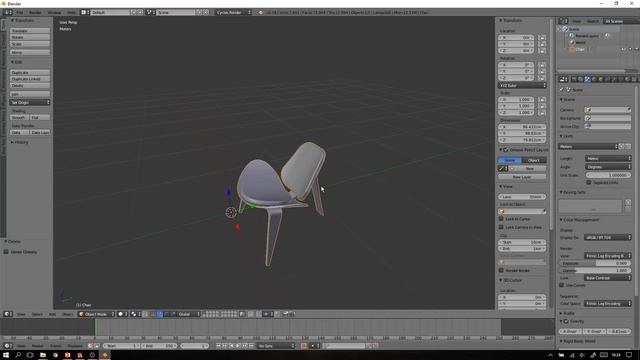Enable Use Curves checkbox
Viewport: 640px width, 360px height.
click(x=562, y=285)
